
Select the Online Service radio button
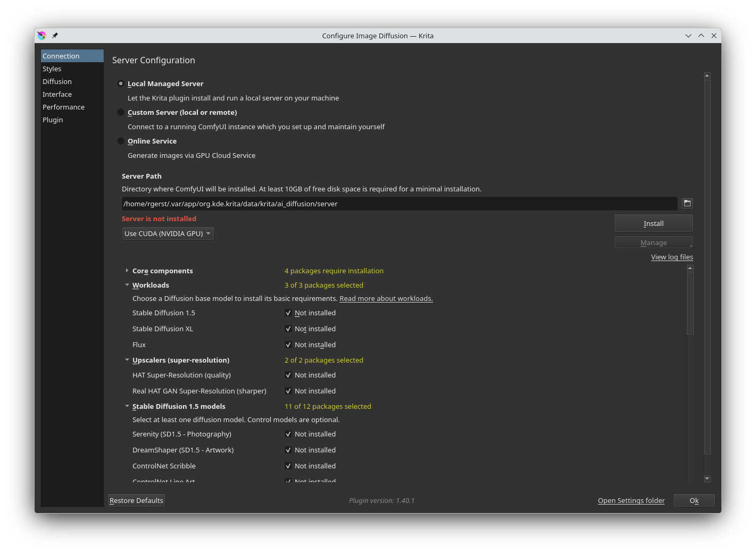pyautogui.click(x=121, y=141)
